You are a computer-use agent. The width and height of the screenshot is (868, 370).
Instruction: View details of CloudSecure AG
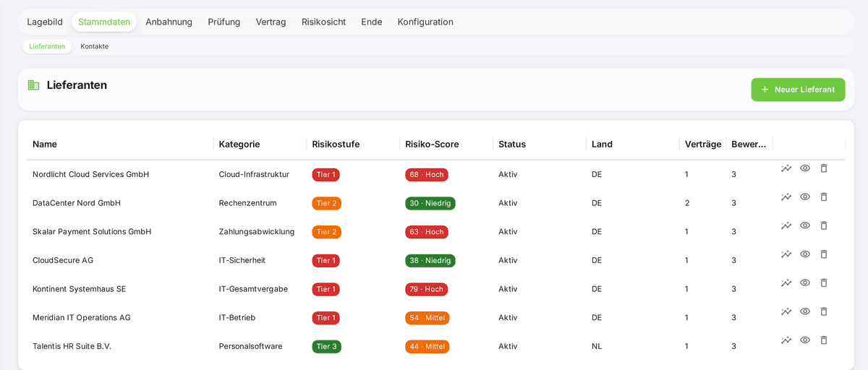point(805,254)
